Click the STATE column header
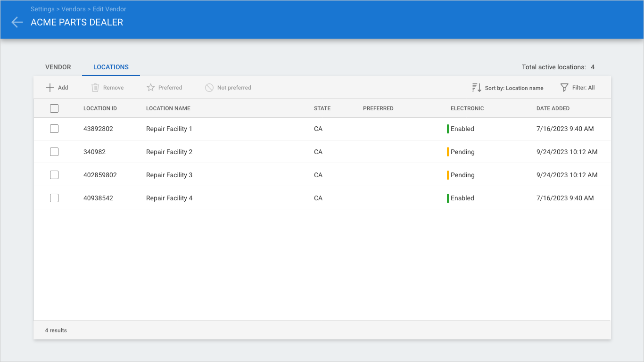 click(x=322, y=108)
